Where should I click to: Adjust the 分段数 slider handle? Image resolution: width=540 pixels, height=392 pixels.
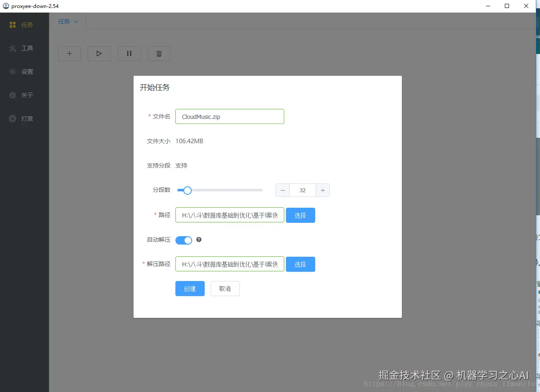tap(187, 190)
